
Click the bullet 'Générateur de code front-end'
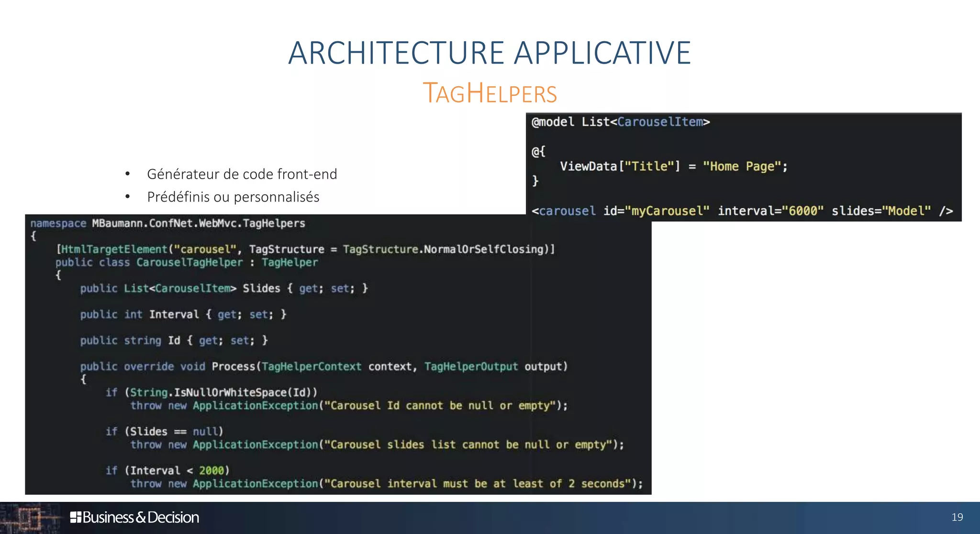pos(242,174)
